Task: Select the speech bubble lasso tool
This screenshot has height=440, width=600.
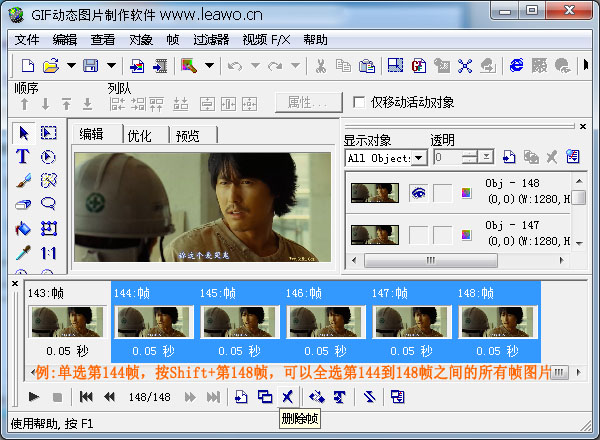Action: [x=48, y=204]
